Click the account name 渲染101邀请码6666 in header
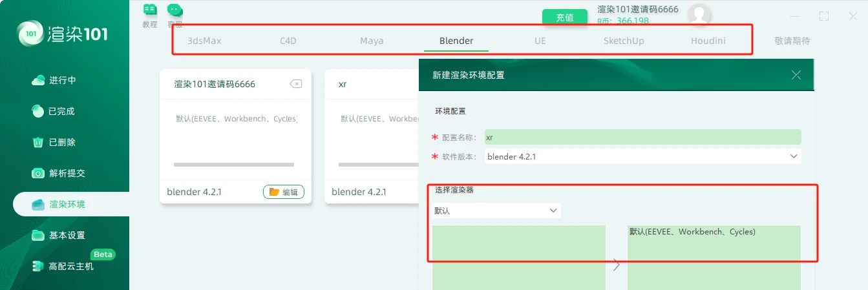868x290 pixels. pos(638,9)
